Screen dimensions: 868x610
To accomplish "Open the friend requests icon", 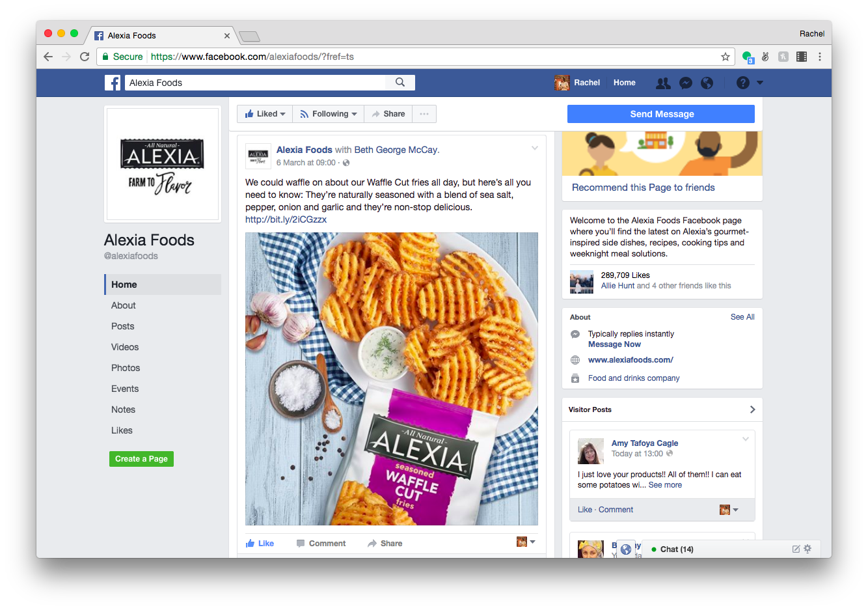I will (x=663, y=83).
